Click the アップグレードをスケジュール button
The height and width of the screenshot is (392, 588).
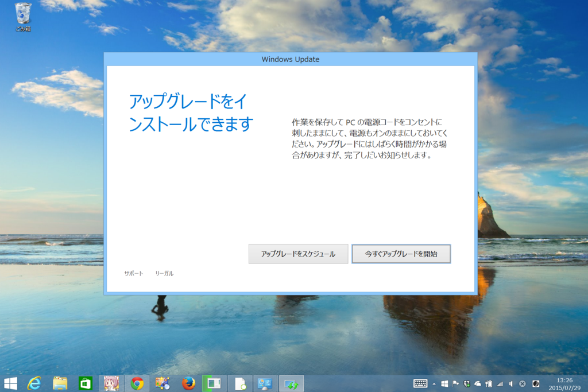point(298,254)
